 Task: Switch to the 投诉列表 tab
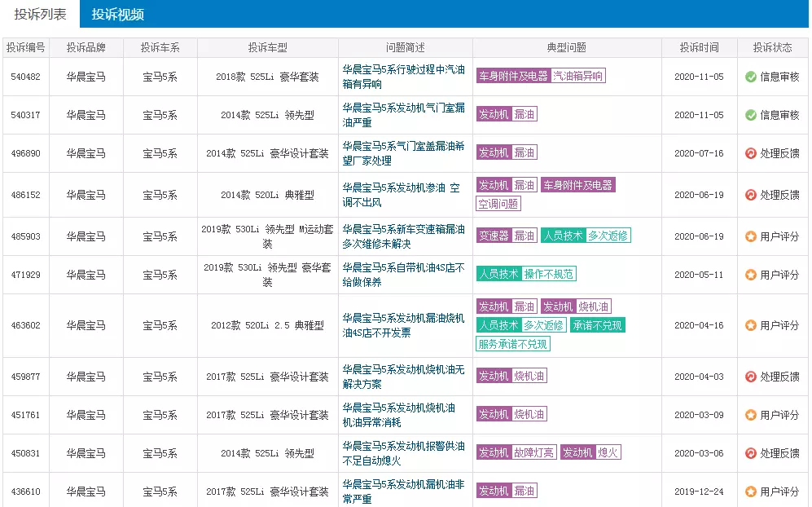point(40,14)
